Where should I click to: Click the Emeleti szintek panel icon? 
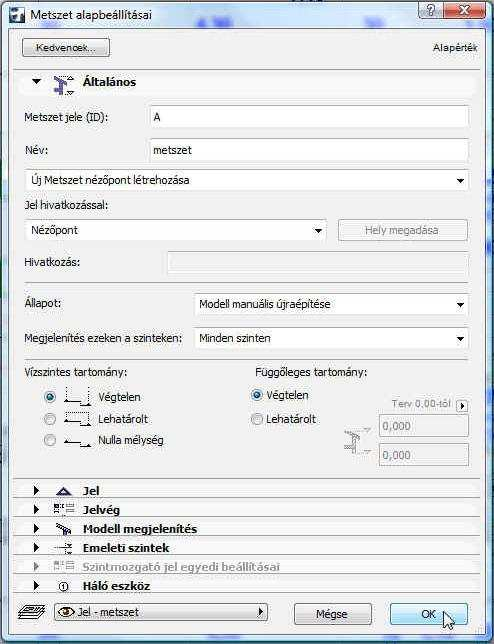point(63,548)
